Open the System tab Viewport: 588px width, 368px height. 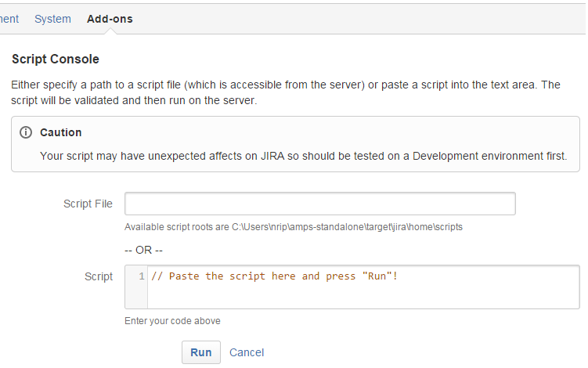[x=52, y=19]
